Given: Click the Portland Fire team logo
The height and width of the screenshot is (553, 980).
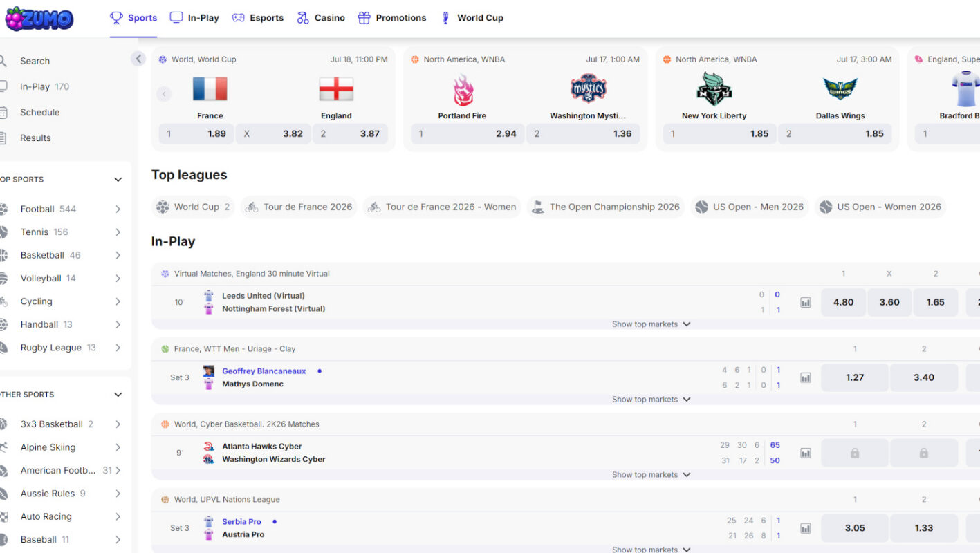Looking at the screenshot, I should tap(462, 90).
